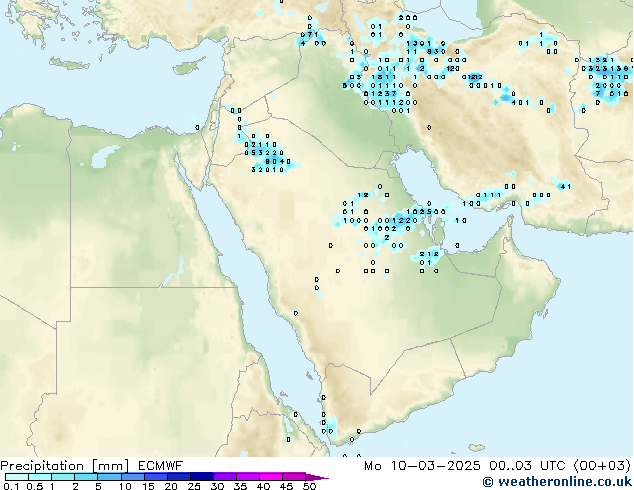Click the '401' precipitation value
This screenshot has height=490, width=634.
[x=520, y=103]
